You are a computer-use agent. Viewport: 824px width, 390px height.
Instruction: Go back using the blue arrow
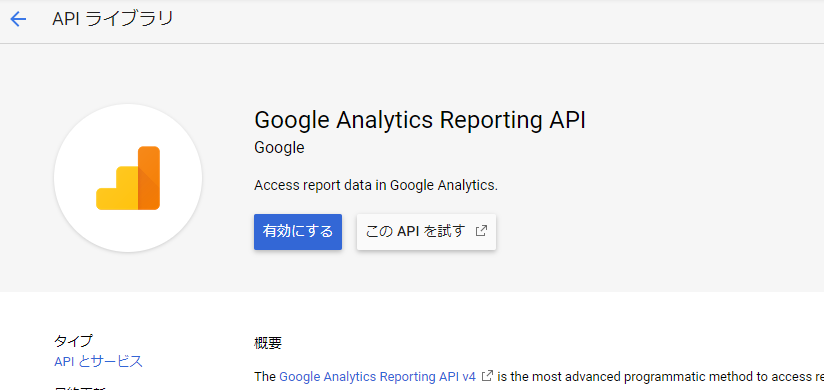coord(18,19)
